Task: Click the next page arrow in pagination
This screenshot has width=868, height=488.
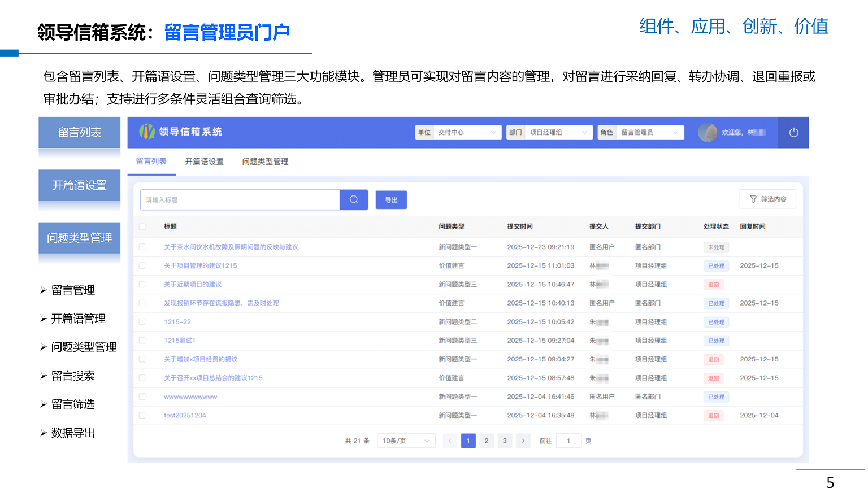Action: (x=523, y=441)
